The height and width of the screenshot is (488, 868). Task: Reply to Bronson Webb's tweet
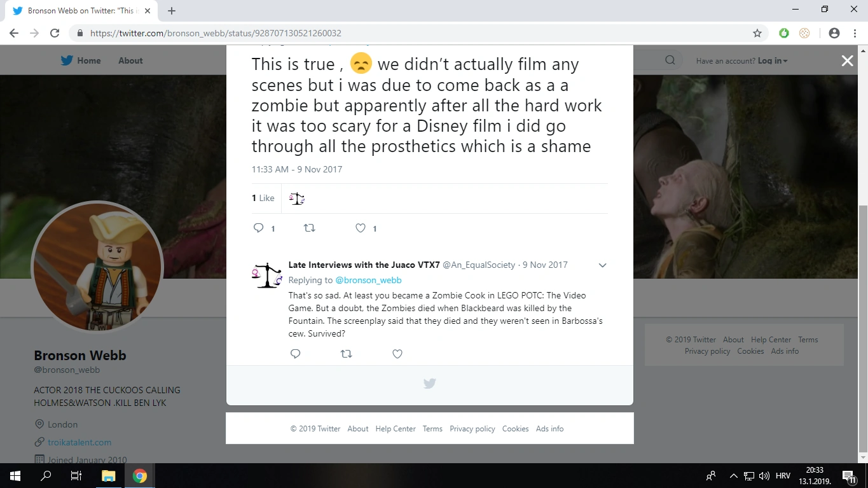pyautogui.click(x=259, y=228)
